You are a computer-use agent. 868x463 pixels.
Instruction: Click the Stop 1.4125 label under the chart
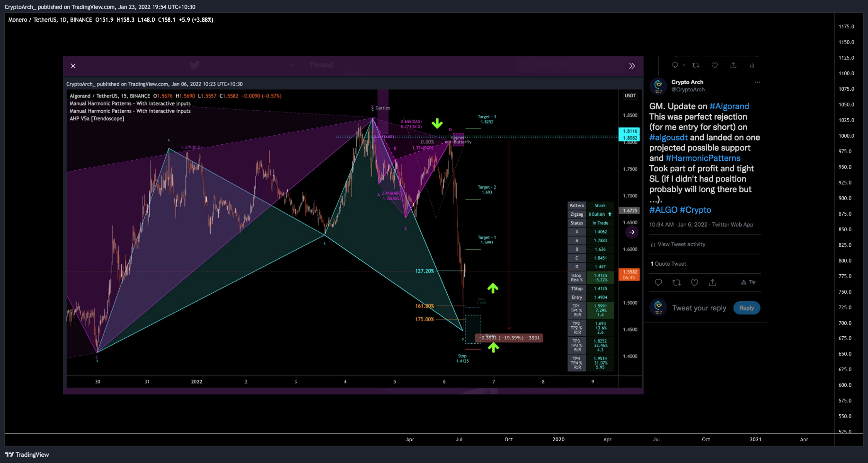(462, 358)
